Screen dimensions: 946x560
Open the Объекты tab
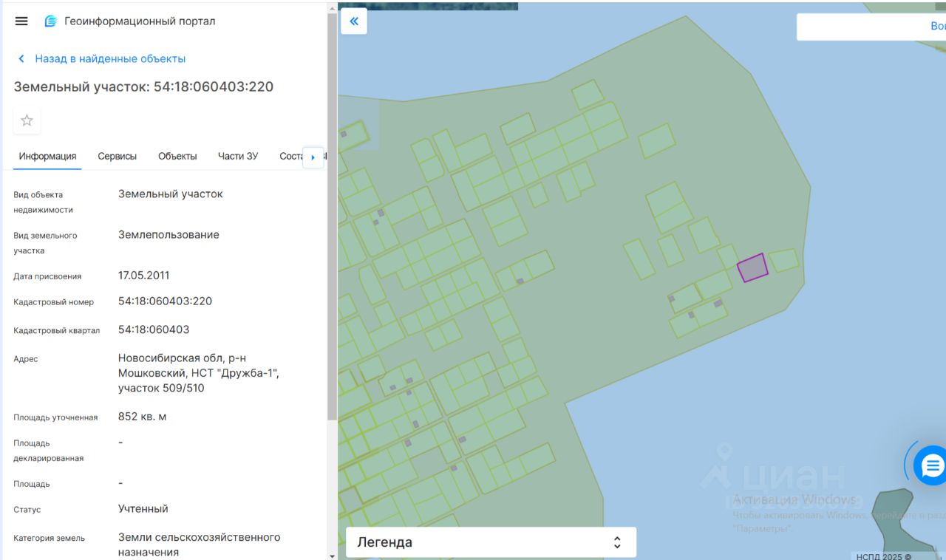point(177,157)
